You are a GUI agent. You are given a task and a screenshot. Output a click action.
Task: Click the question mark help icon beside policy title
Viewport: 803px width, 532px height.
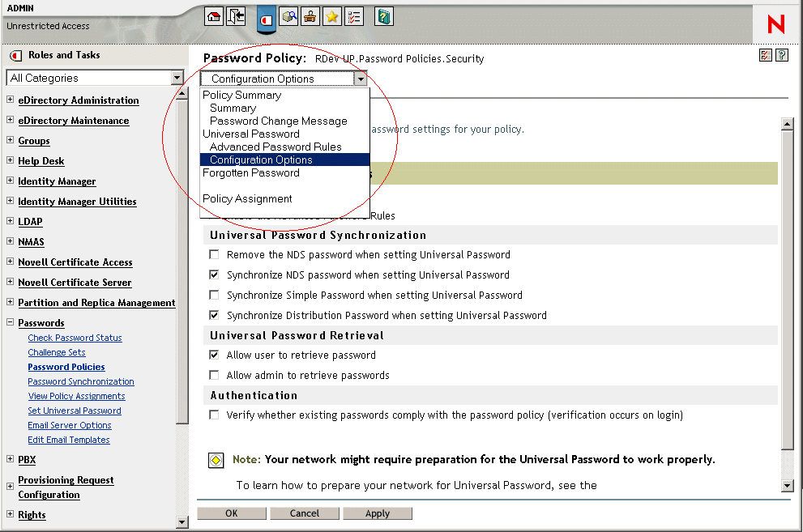[x=782, y=56]
